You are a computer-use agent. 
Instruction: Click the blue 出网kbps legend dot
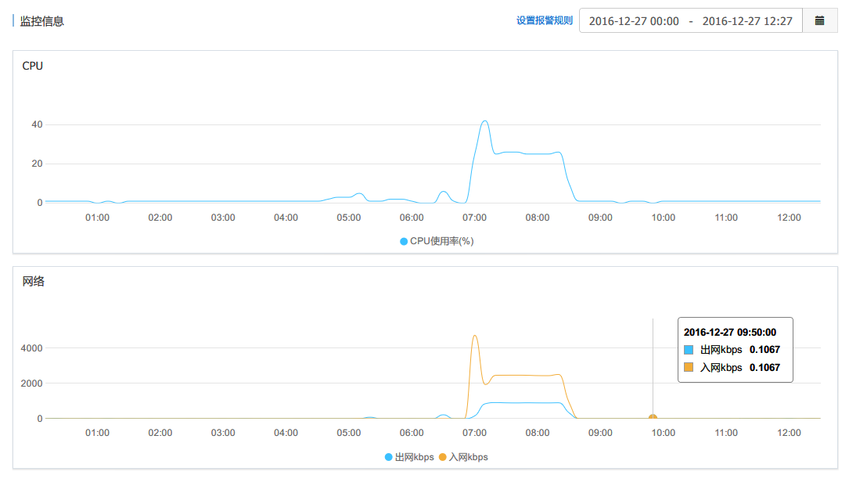click(389, 457)
